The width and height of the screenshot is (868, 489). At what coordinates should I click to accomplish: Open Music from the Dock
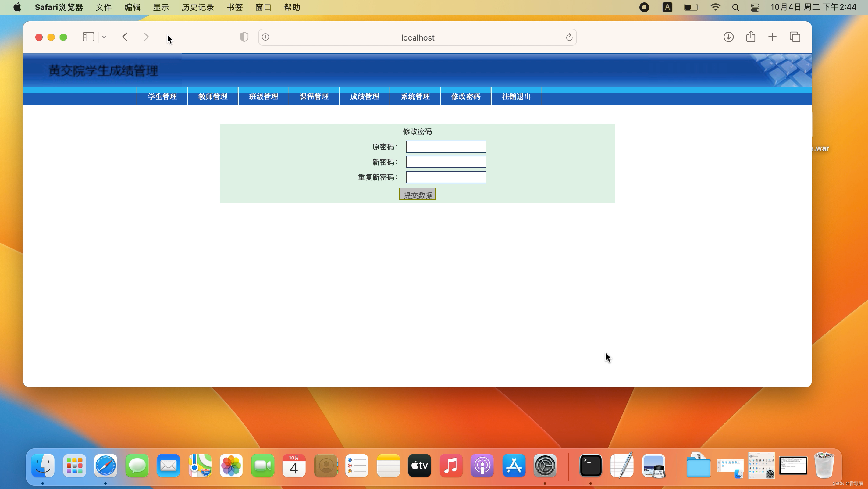(x=451, y=466)
